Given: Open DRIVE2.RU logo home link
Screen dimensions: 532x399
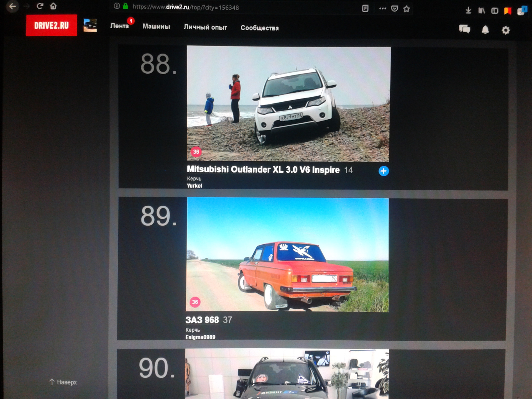Looking at the screenshot, I should 52,25.
